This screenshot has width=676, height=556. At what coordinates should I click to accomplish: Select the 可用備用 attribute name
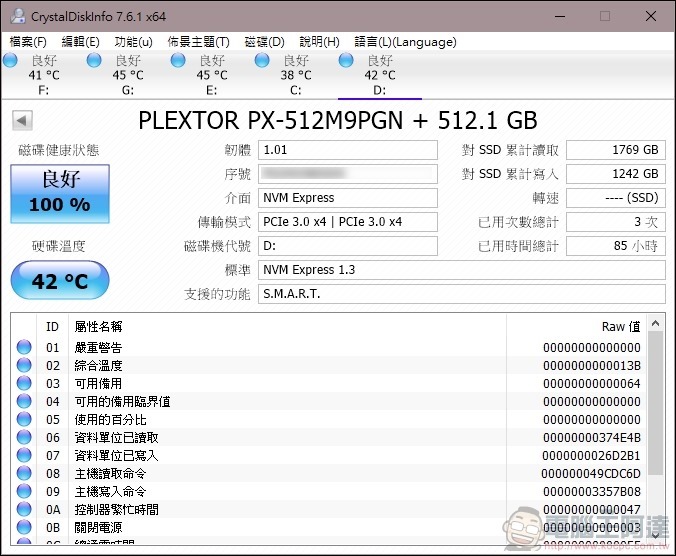point(98,384)
